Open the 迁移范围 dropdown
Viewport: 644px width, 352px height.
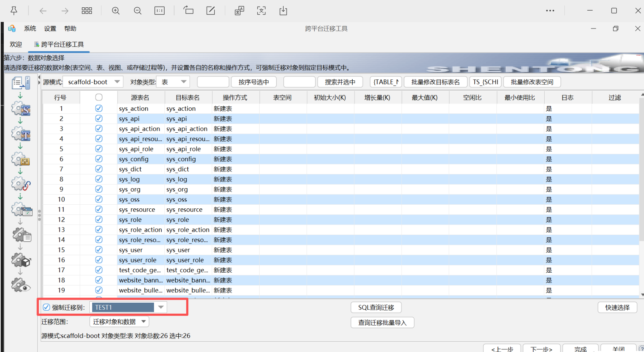[x=119, y=322]
